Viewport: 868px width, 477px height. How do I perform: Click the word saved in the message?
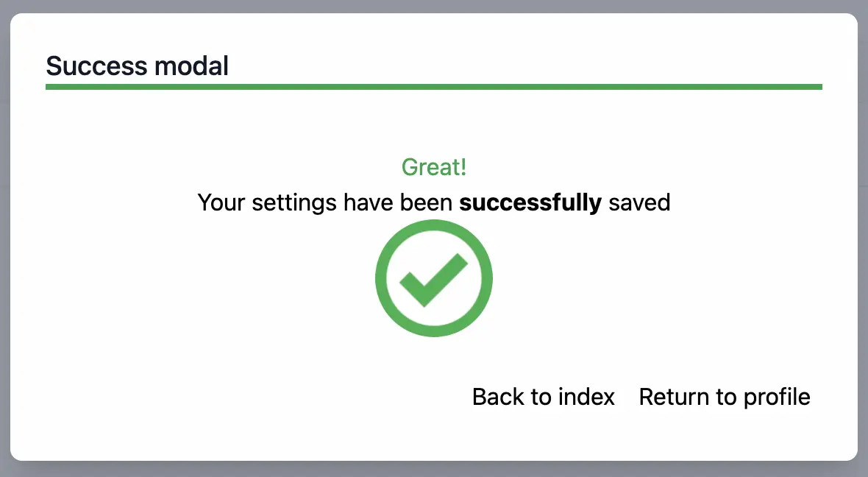coord(639,202)
